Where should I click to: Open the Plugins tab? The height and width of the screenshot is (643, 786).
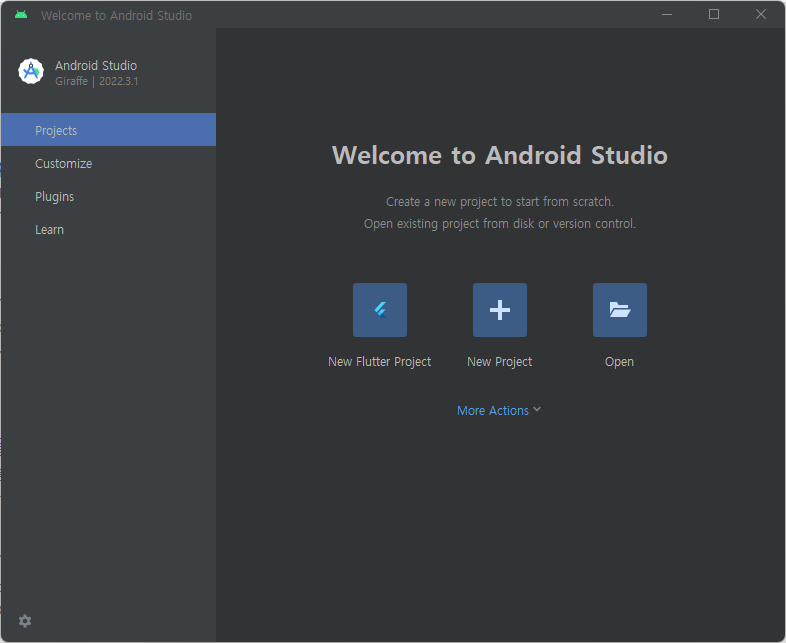pyautogui.click(x=108, y=196)
